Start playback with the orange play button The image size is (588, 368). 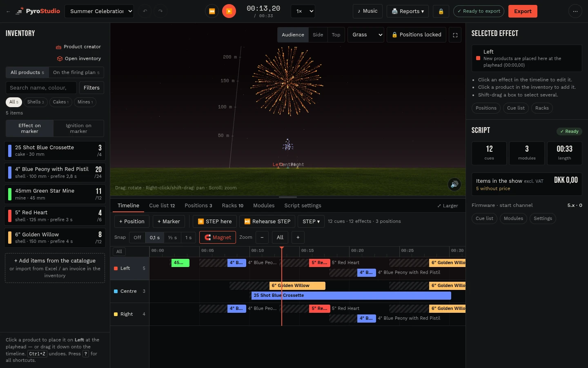pos(229,11)
